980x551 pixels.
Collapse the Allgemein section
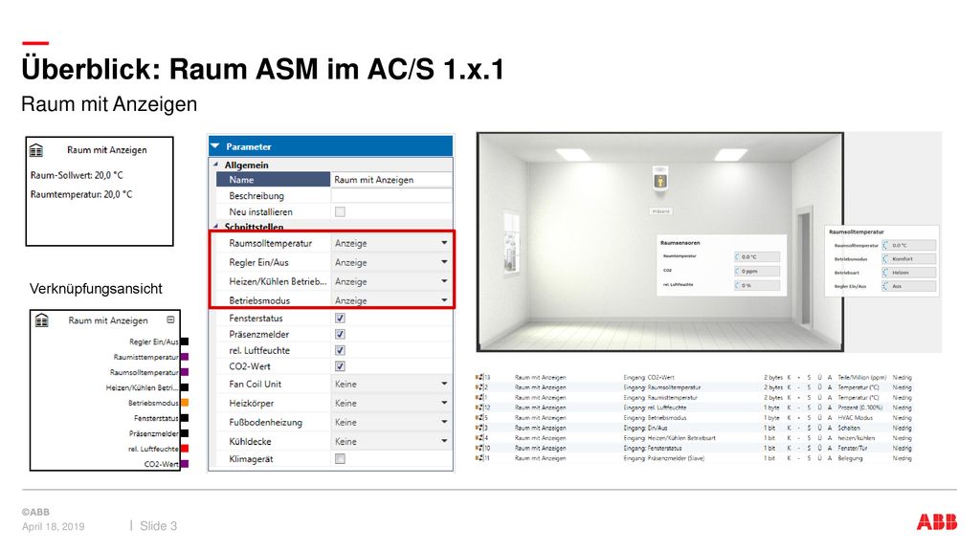216,165
